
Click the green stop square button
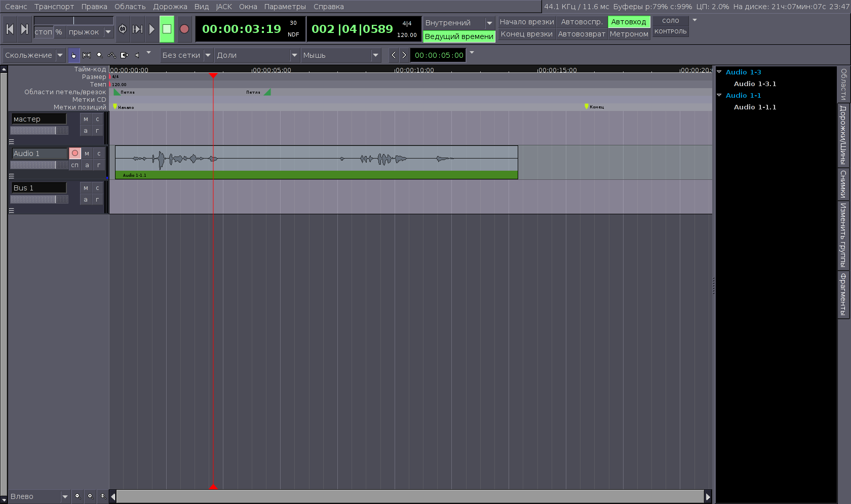point(167,29)
